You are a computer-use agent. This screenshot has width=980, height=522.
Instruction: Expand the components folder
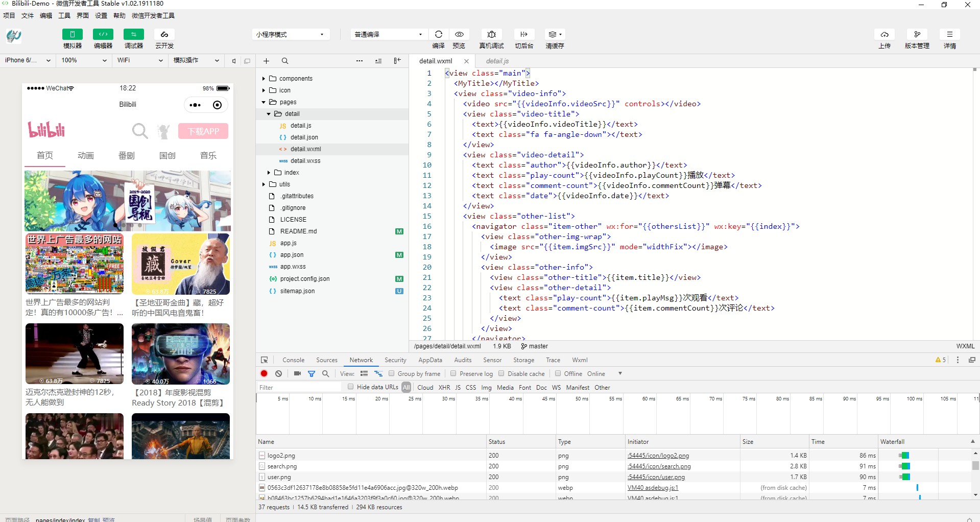(264, 79)
